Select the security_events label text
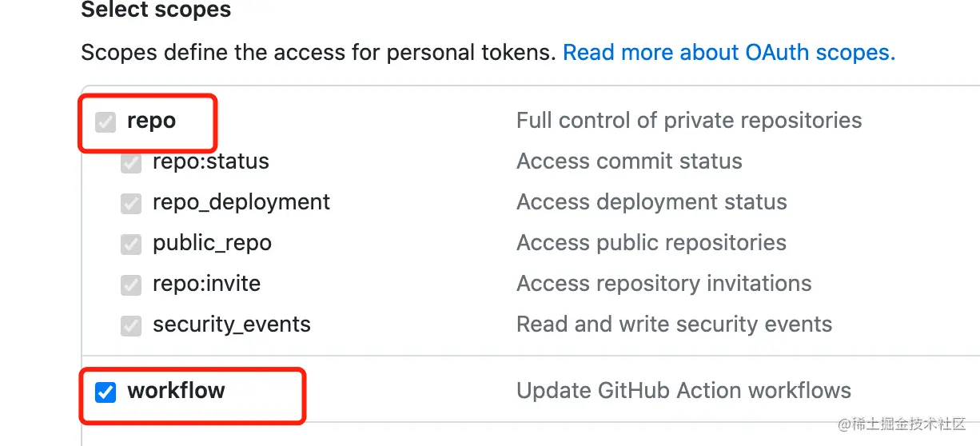Screen dimensions: 980x446 (x=232, y=325)
